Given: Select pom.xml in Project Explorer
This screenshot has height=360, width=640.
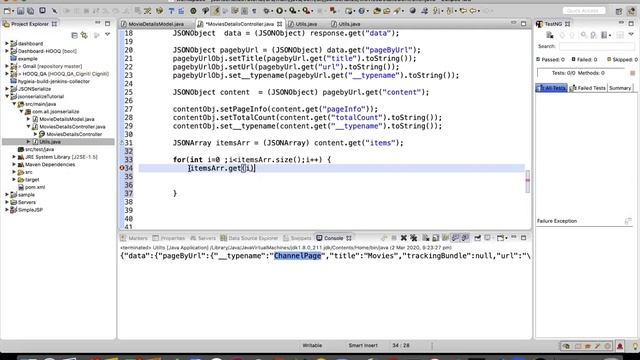Looking at the screenshot, I should pyautogui.click(x=35, y=187).
